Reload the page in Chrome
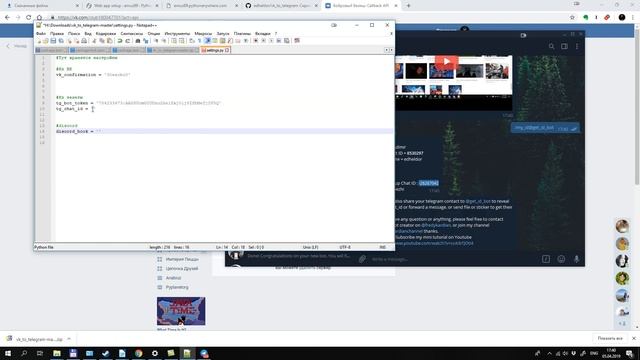The height and width of the screenshot is (360, 640). [29, 17]
